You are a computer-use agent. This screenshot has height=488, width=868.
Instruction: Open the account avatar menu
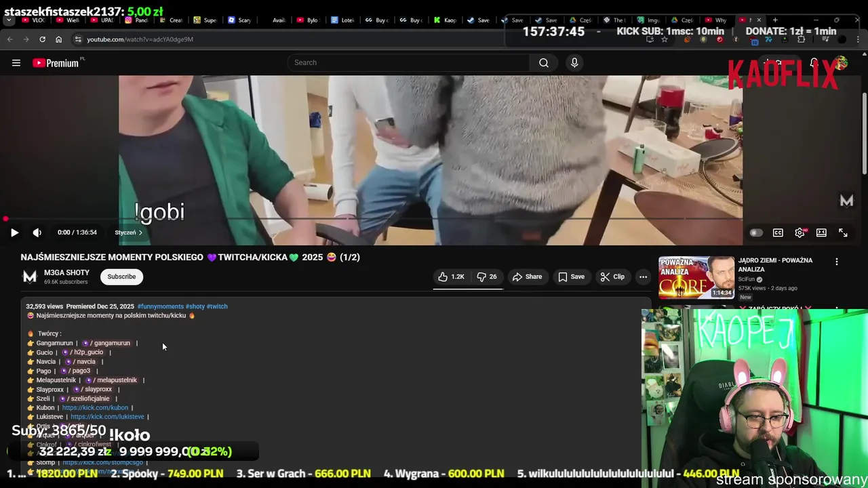(841, 62)
